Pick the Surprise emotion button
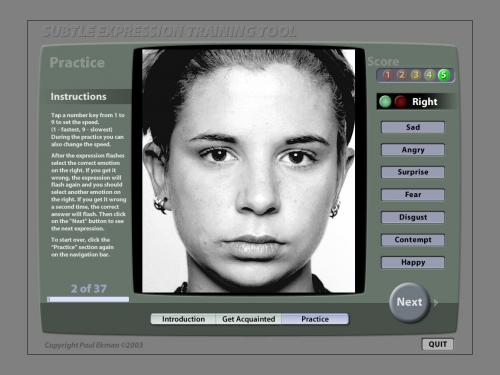 (413, 172)
